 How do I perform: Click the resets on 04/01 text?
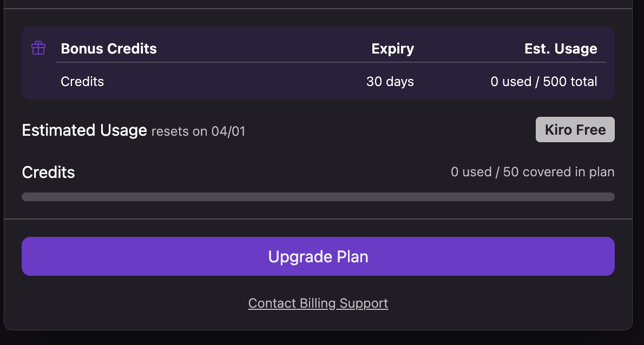tap(198, 131)
